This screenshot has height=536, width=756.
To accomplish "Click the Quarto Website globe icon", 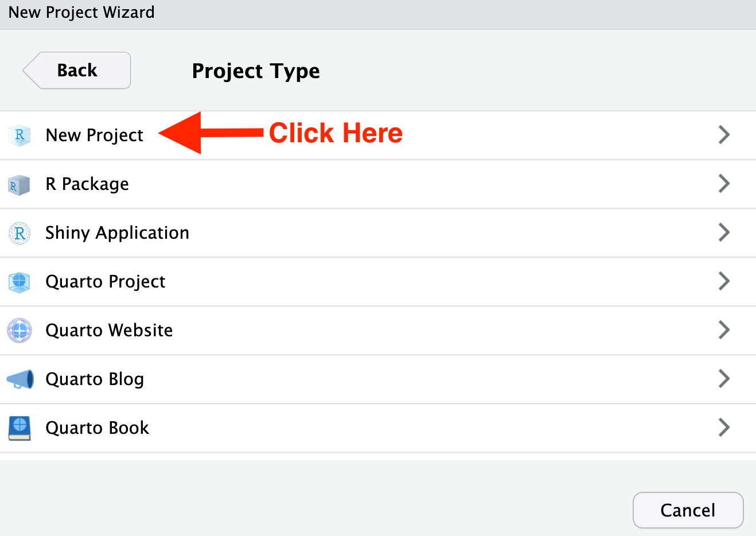I will [x=20, y=330].
